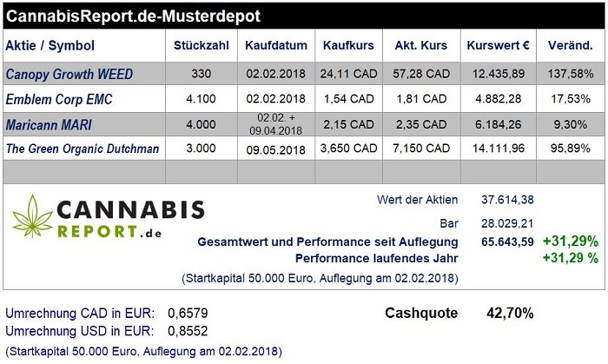The height and width of the screenshot is (364, 608).
Task: Click the Cashquote 42,70% value
Action: pyautogui.click(x=510, y=313)
